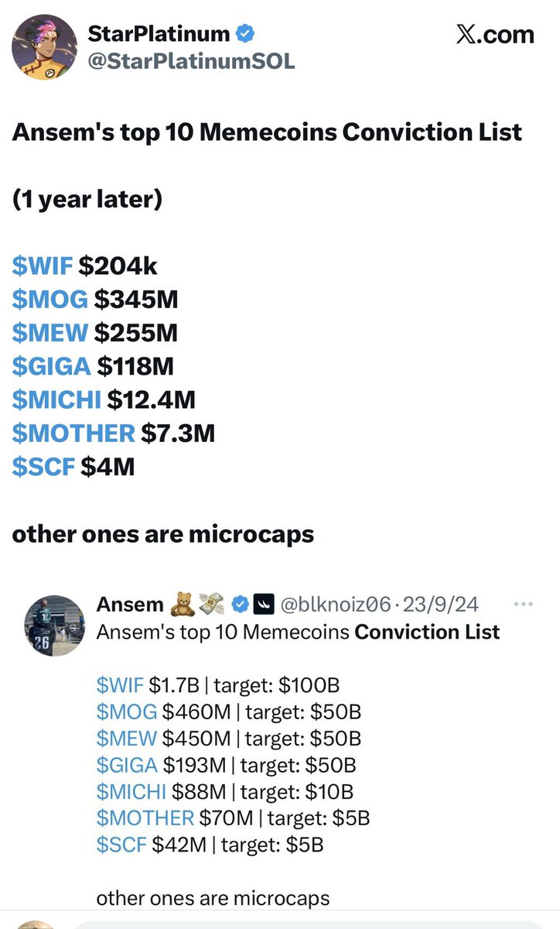Tap the StarPlatinum display name

(x=160, y=34)
